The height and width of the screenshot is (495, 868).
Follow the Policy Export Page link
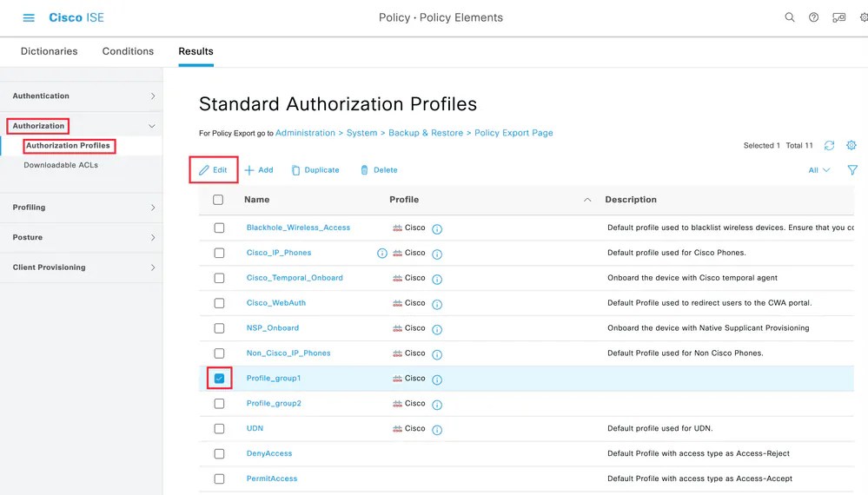pos(514,133)
